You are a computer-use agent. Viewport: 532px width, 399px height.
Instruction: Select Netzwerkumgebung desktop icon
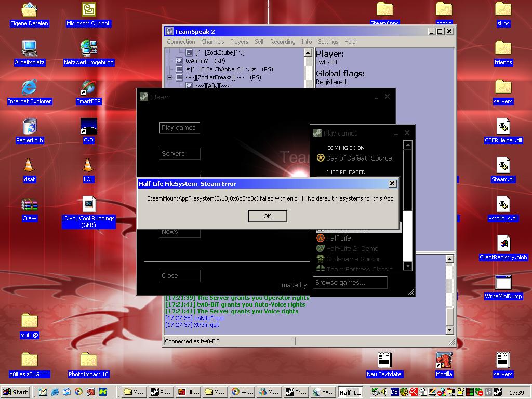click(x=88, y=54)
